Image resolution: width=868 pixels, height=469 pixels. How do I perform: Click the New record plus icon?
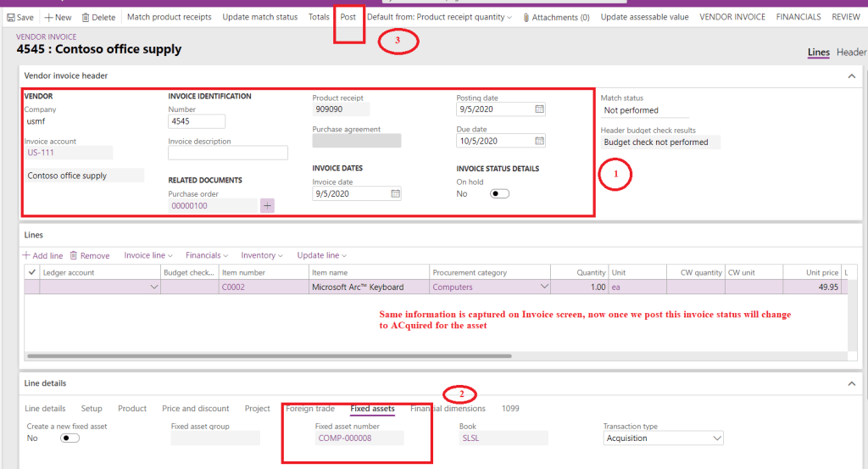tap(48, 17)
